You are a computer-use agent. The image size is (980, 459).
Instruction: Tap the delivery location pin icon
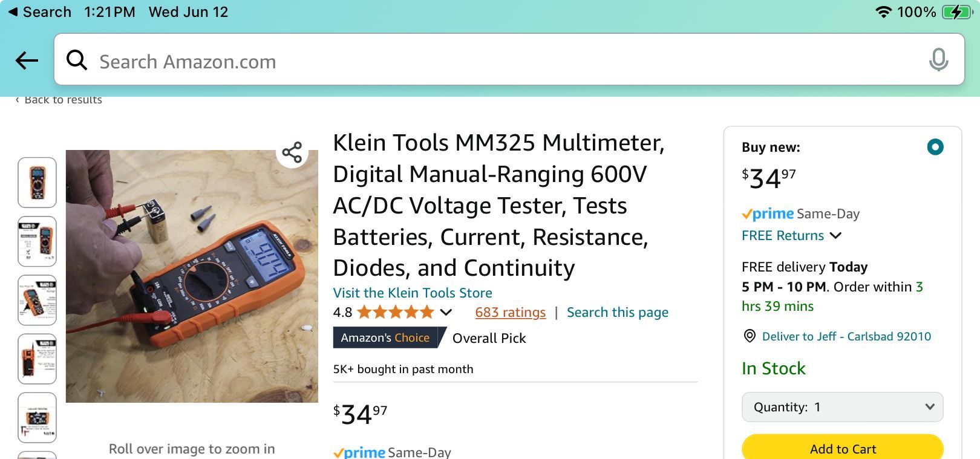[750, 336]
